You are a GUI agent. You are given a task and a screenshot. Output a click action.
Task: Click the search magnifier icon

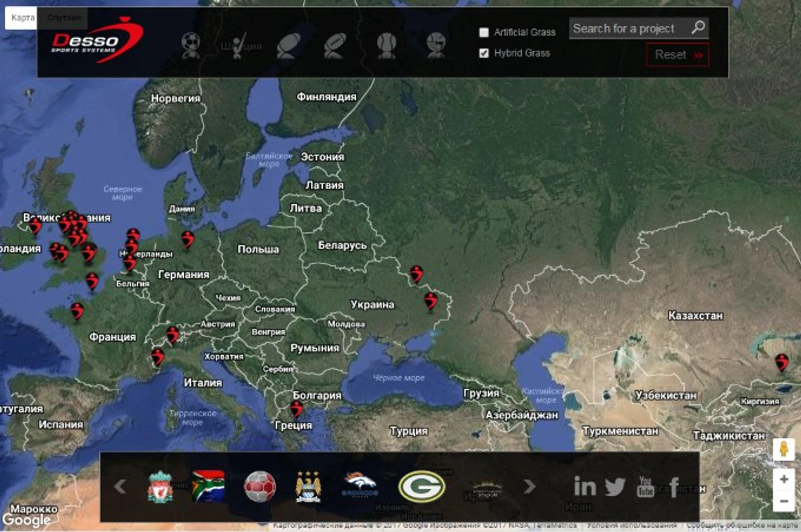click(x=698, y=27)
